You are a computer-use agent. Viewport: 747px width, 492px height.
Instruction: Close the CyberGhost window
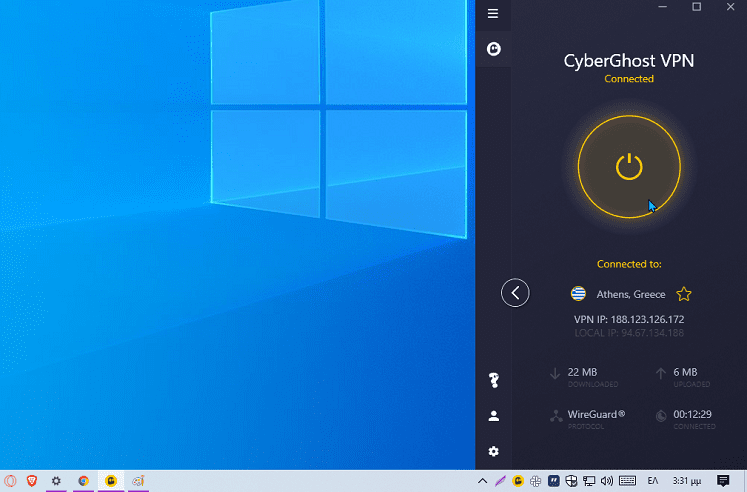tap(730, 7)
